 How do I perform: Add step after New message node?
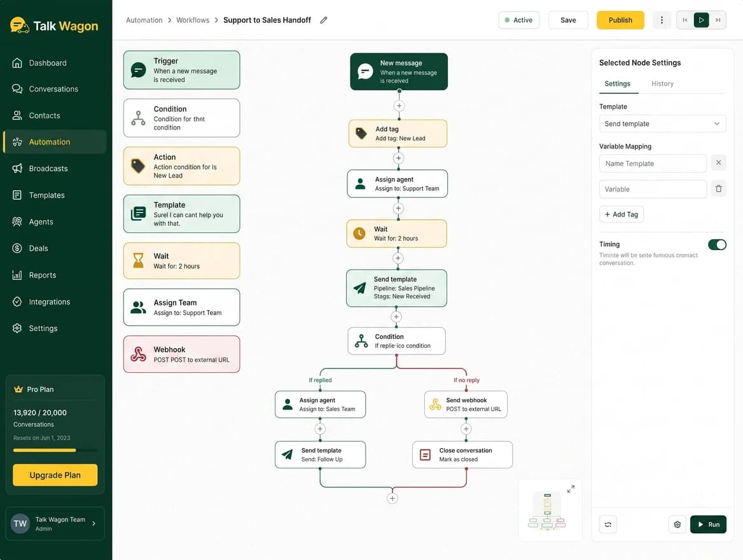(399, 106)
